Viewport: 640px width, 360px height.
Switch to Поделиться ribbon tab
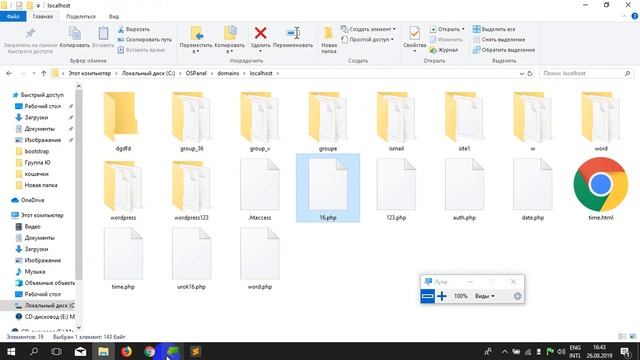click(81, 16)
